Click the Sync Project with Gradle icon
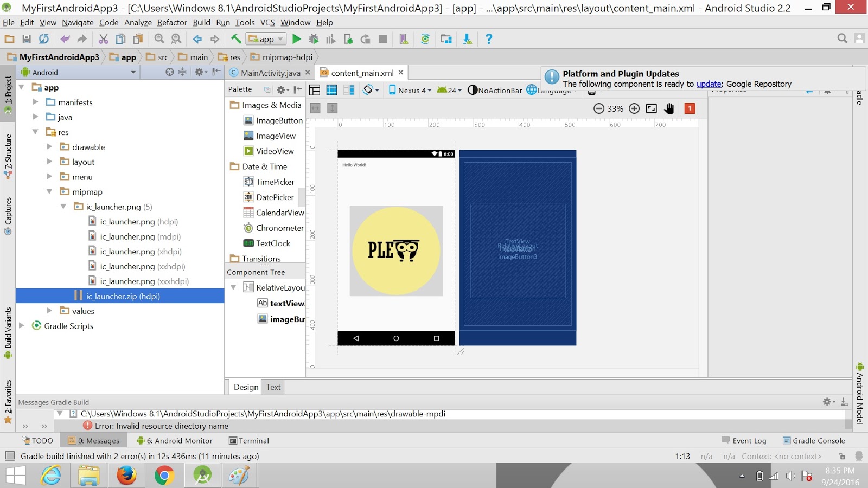Screen dimensions: 868x488 (x=425, y=39)
